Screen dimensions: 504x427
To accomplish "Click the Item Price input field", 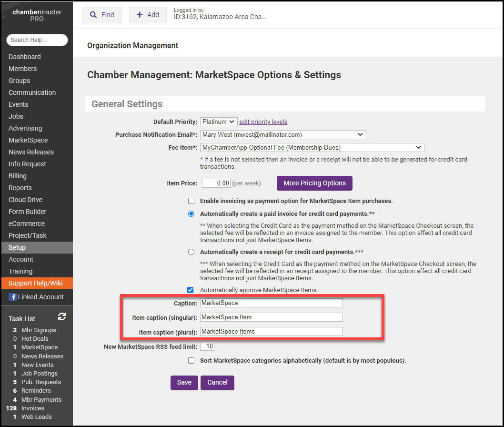I will coord(216,183).
